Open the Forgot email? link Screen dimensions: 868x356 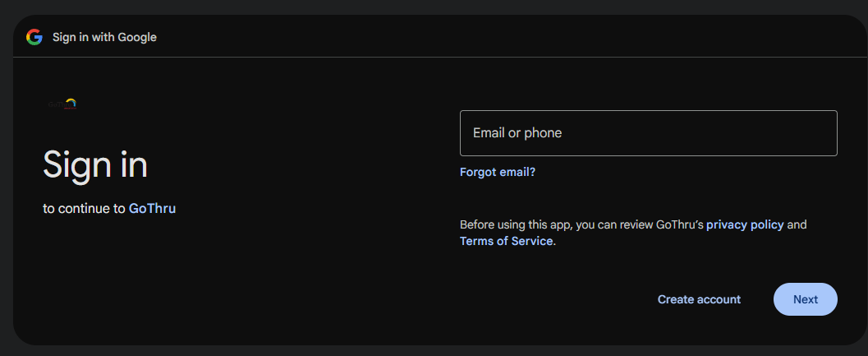[497, 172]
